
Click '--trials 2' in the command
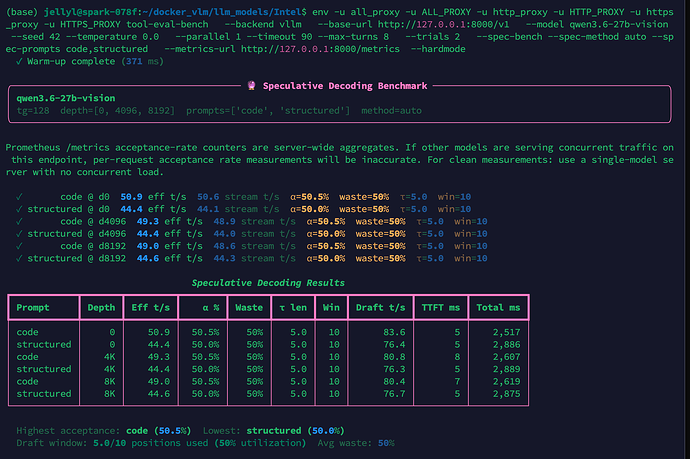(x=433, y=37)
